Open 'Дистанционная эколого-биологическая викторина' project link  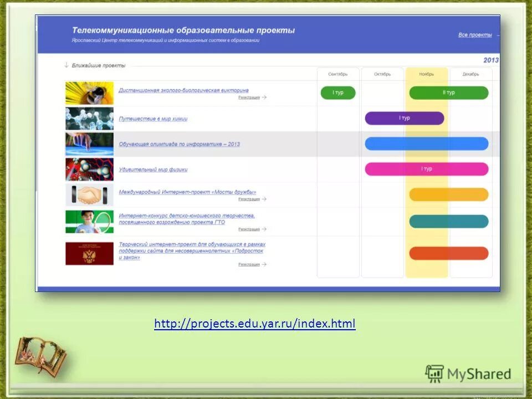tap(183, 90)
